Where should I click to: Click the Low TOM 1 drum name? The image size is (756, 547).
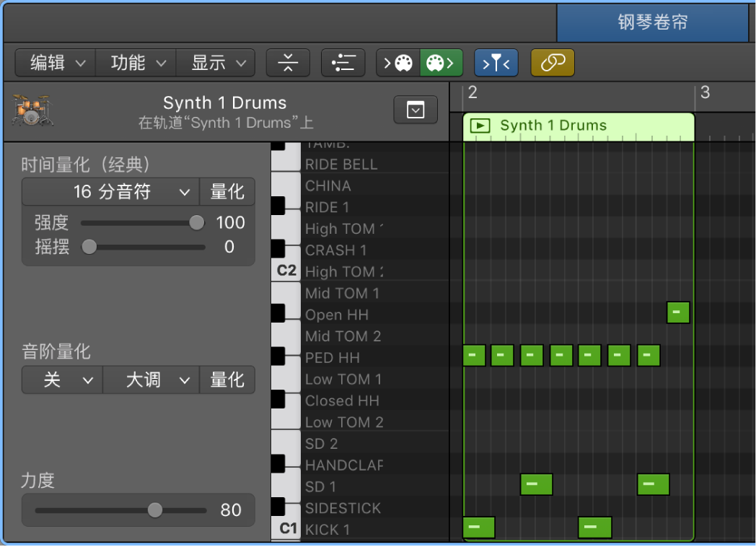pos(343,380)
